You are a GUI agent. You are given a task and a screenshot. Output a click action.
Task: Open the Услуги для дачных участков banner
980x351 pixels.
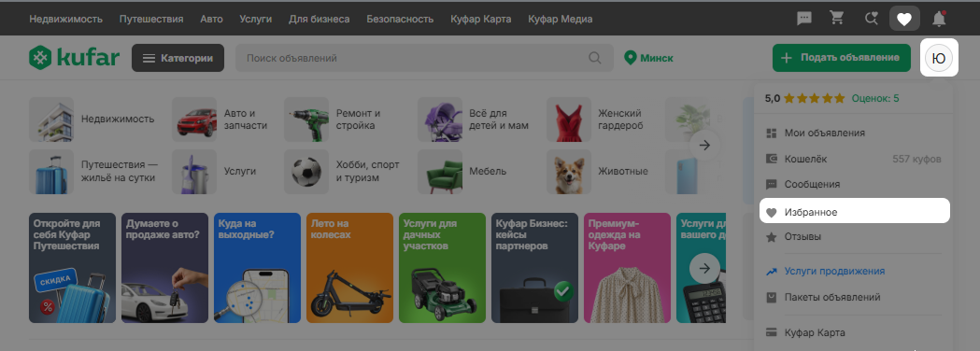click(x=443, y=268)
